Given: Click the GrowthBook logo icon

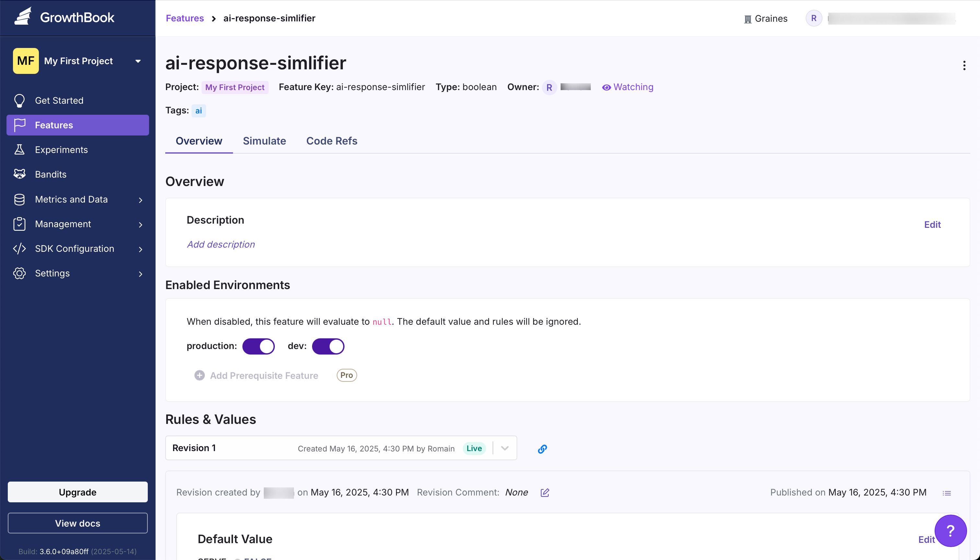Looking at the screenshot, I should (23, 17).
